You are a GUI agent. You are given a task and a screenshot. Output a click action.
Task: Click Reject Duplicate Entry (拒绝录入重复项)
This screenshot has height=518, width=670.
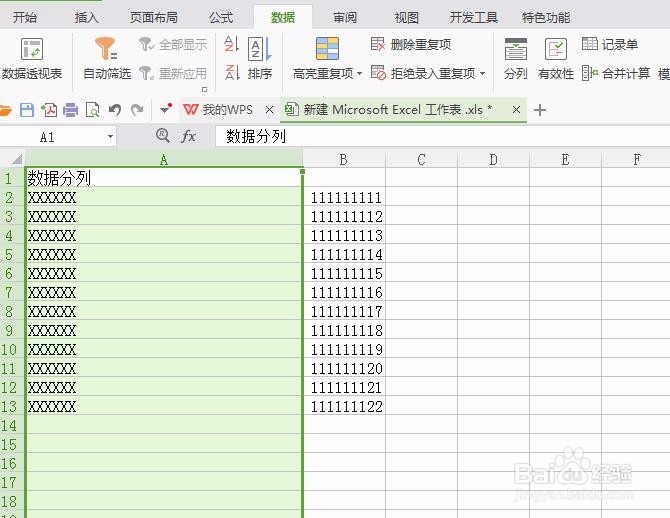point(423,73)
